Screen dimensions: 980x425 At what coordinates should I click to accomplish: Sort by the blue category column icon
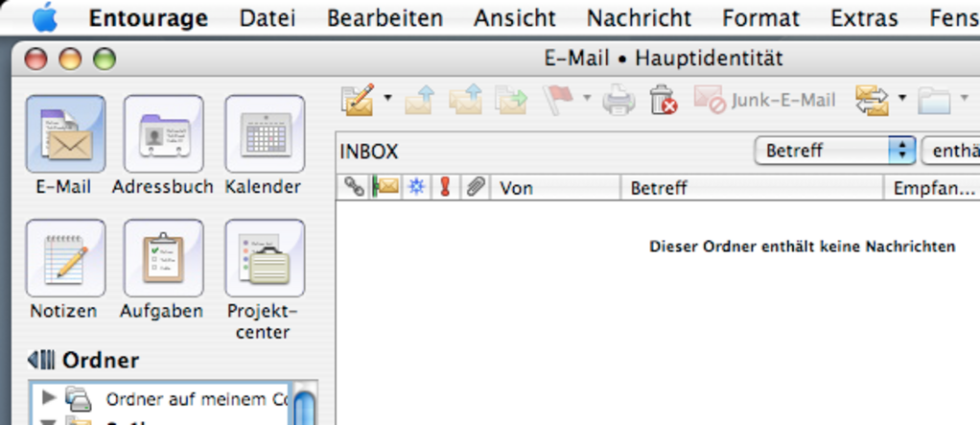(416, 187)
